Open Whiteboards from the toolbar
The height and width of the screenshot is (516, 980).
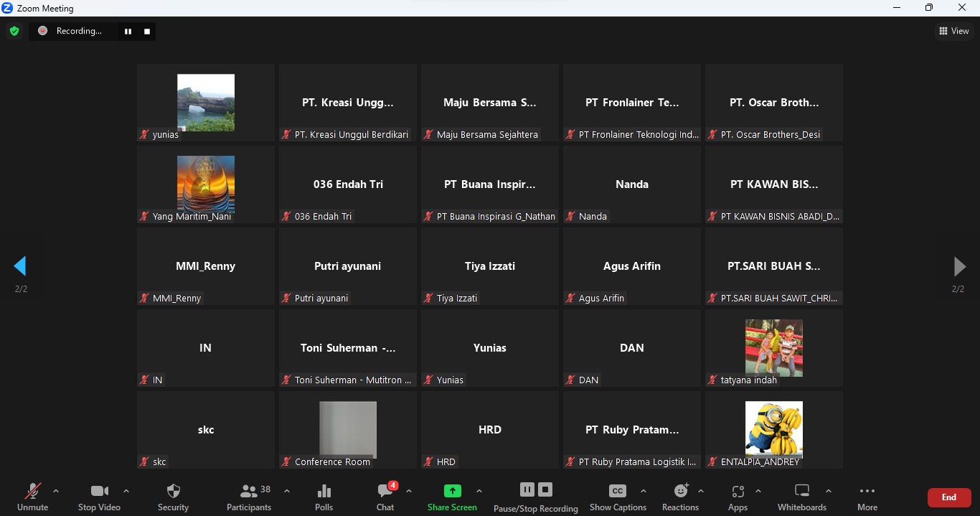pyautogui.click(x=802, y=497)
